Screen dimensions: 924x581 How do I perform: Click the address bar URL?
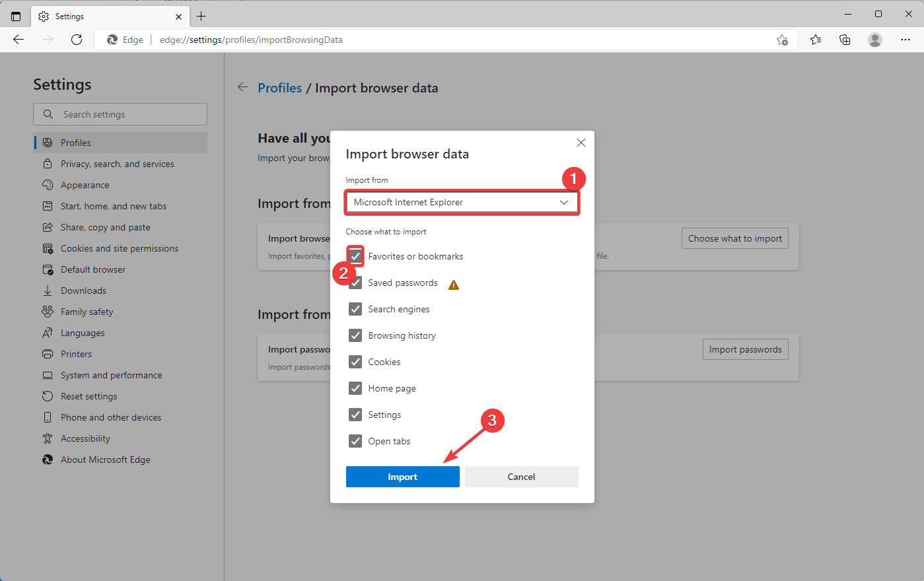pos(251,40)
